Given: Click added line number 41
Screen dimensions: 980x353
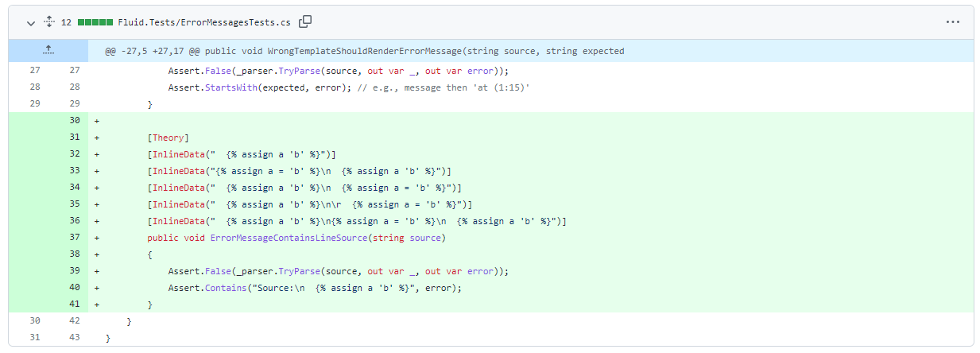Looking at the screenshot, I should (x=76, y=305).
